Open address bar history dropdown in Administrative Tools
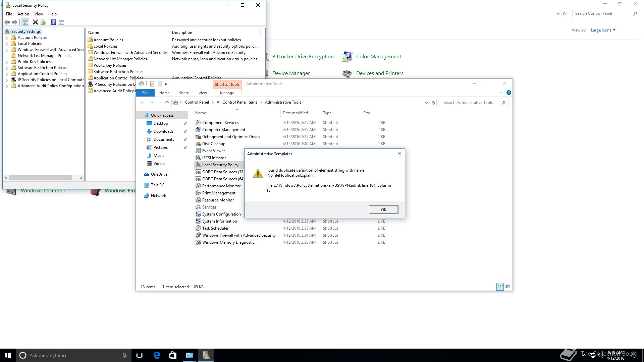Image resolution: width=644 pixels, height=362 pixels. (426, 103)
